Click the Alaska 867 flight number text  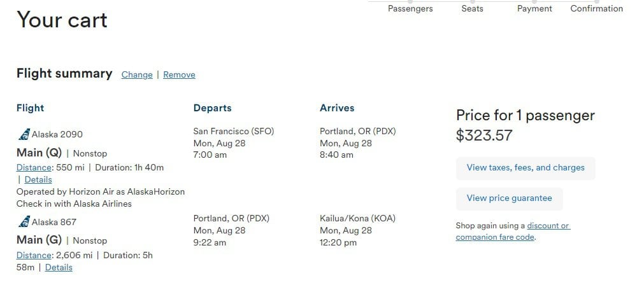pos(54,222)
